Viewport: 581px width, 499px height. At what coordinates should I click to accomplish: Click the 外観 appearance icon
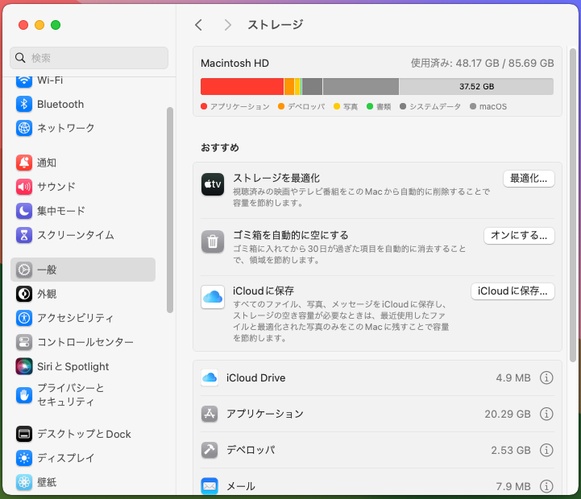tap(24, 294)
